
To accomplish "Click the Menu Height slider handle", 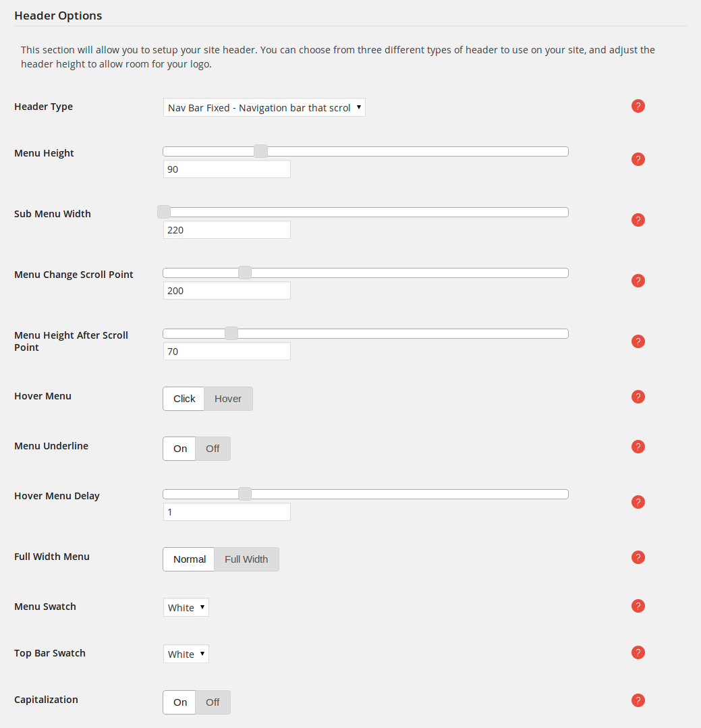I will [x=261, y=151].
